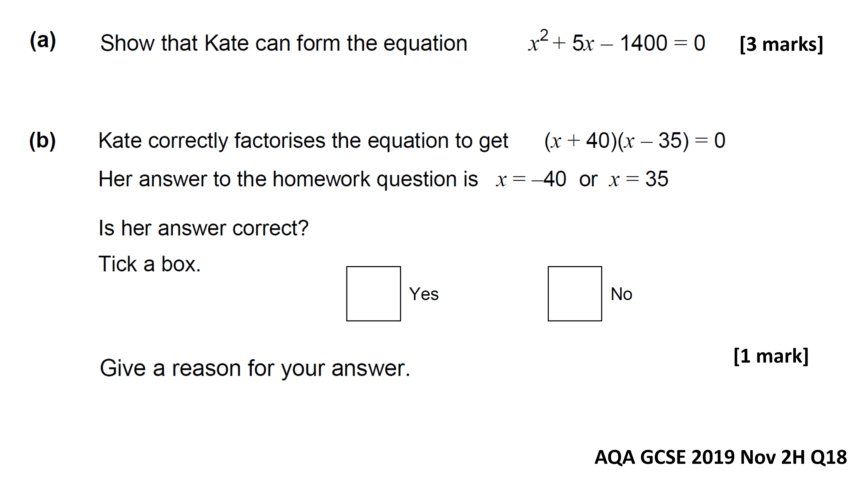
Task: Click 'Is her answer correct?' question
Action: tap(203, 228)
